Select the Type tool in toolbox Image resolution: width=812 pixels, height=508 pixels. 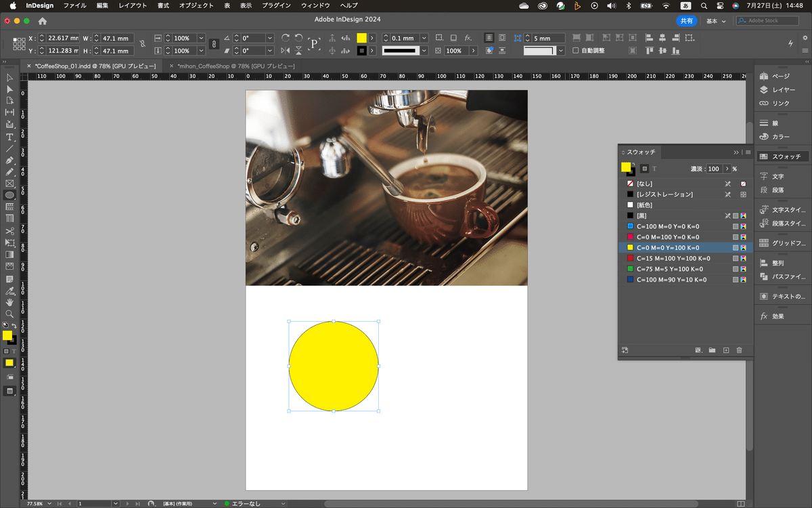click(9, 137)
